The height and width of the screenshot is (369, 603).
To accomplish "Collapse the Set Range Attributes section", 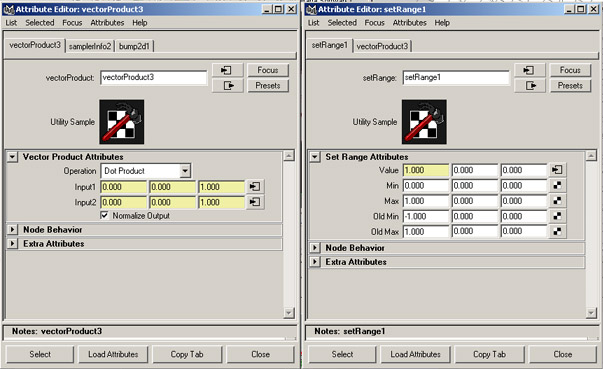I will [x=315, y=157].
